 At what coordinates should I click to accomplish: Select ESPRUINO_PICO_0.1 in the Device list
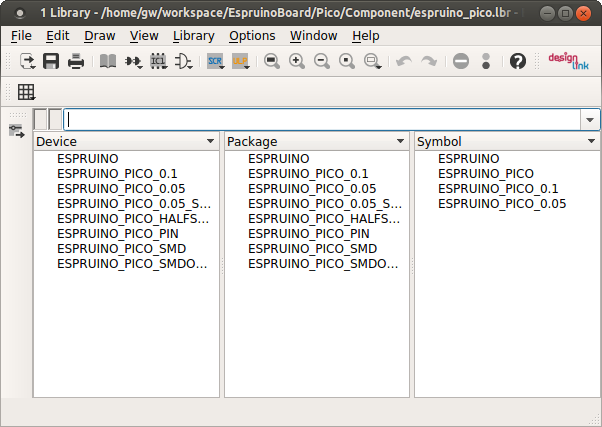pyautogui.click(x=117, y=174)
